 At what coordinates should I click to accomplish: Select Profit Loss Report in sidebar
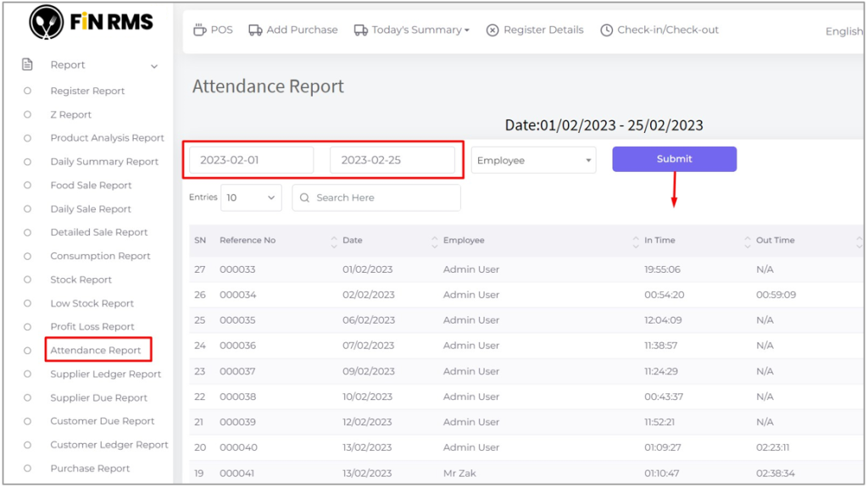(92, 326)
